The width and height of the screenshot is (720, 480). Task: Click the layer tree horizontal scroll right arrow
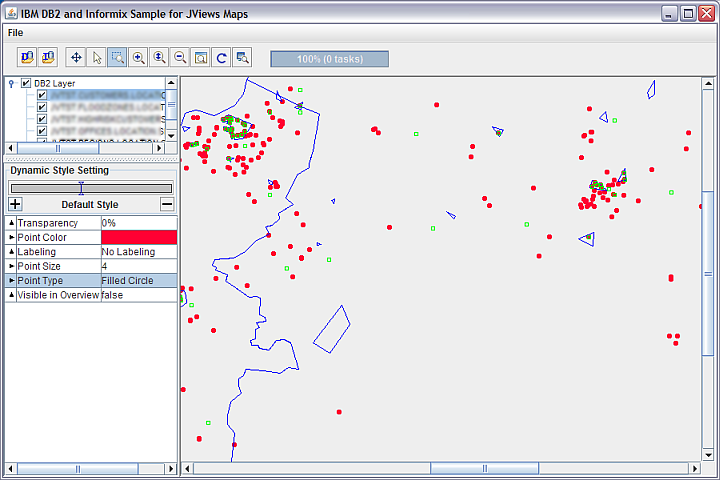(x=159, y=148)
